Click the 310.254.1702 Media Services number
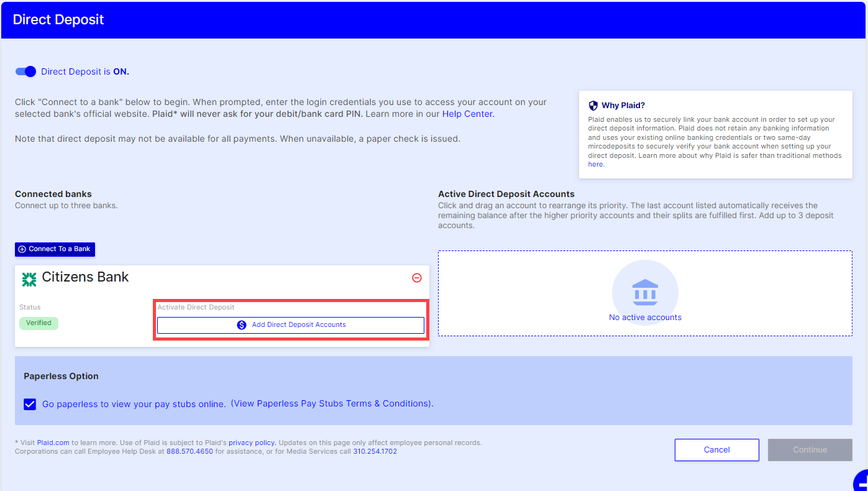The height and width of the screenshot is (491, 868). point(375,451)
